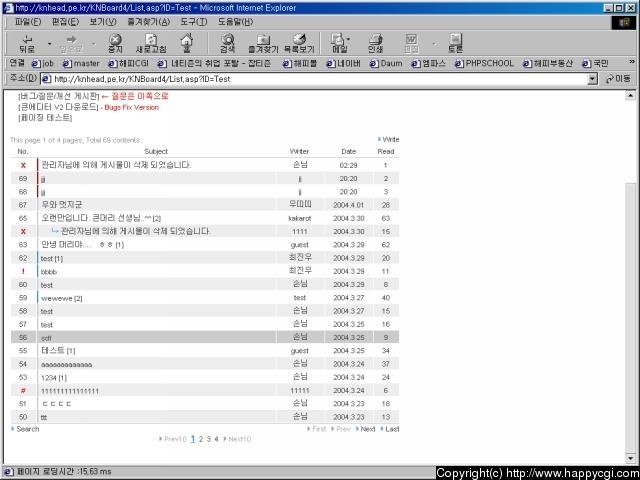The image size is (640, 480).
Task: Expand the link bar overflow chevron
Action: (632, 62)
